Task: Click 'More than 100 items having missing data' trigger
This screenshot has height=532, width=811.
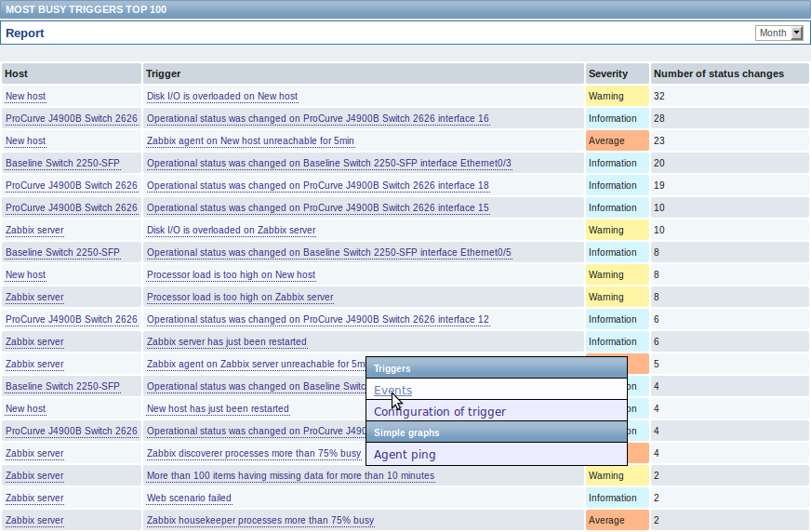Action: tap(290, 476)
